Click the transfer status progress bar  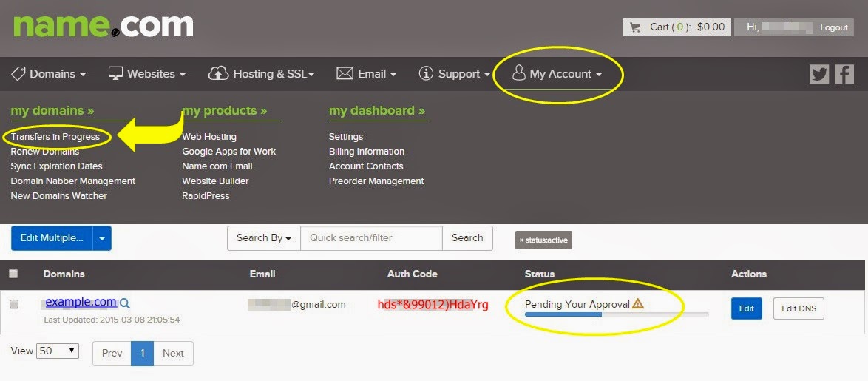(617, 314)
